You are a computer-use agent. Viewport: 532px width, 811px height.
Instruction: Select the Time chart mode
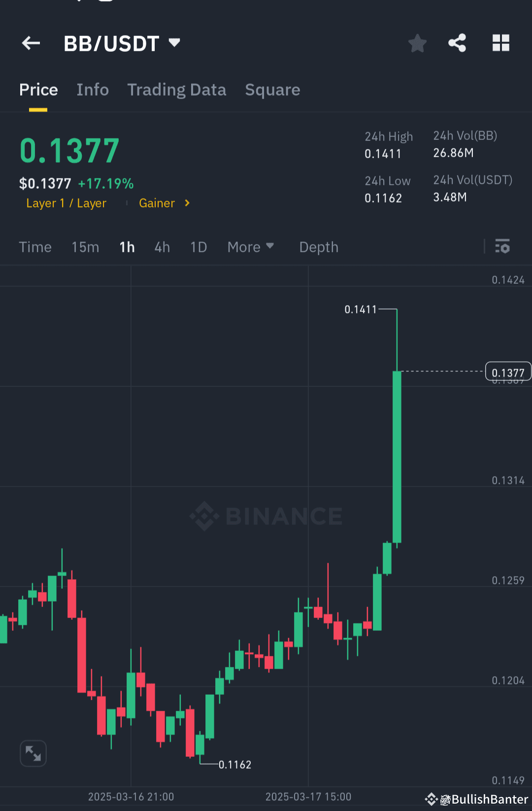tap(35, 247)
